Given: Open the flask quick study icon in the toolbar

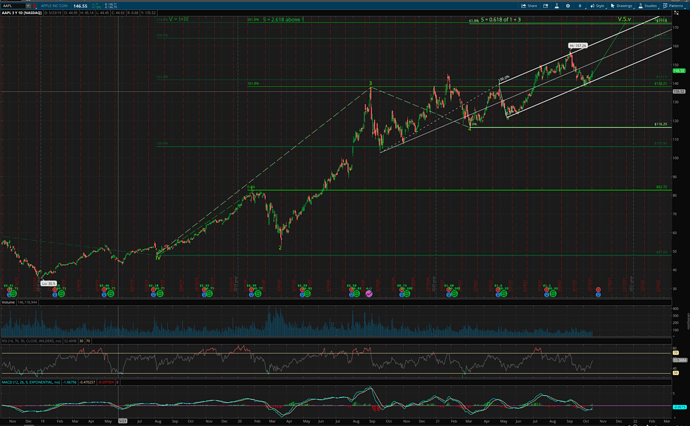Looking at the screenshot, I should point(557,6).
